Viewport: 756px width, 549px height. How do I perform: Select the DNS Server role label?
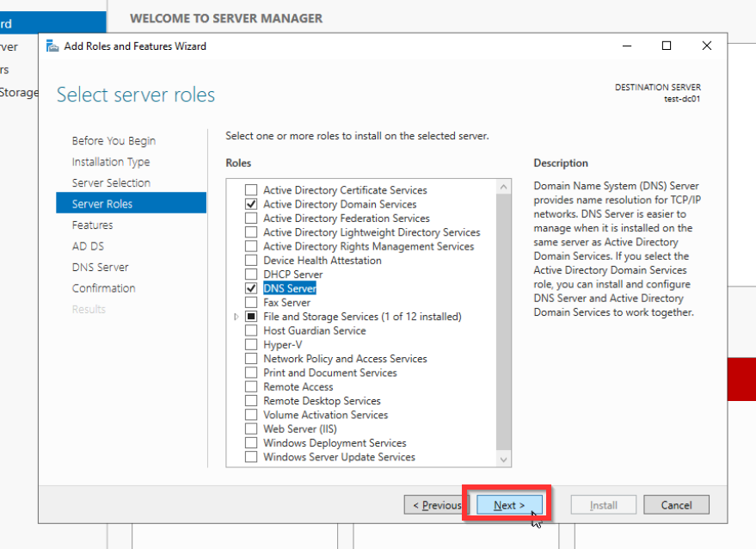click(290, 288)
